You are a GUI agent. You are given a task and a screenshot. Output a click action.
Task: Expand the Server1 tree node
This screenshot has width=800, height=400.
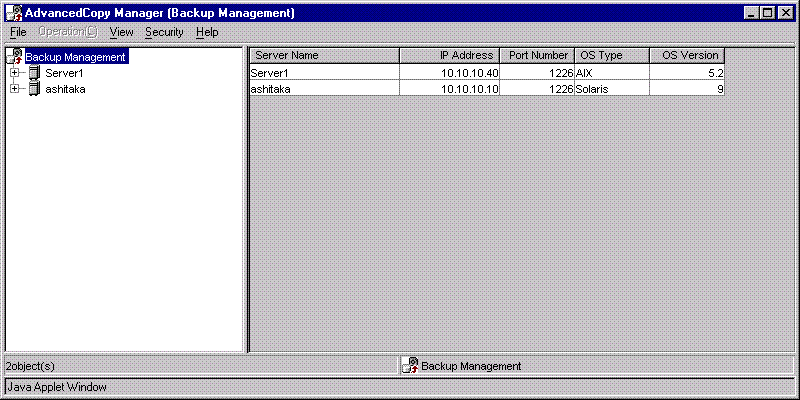pos(14,73)
